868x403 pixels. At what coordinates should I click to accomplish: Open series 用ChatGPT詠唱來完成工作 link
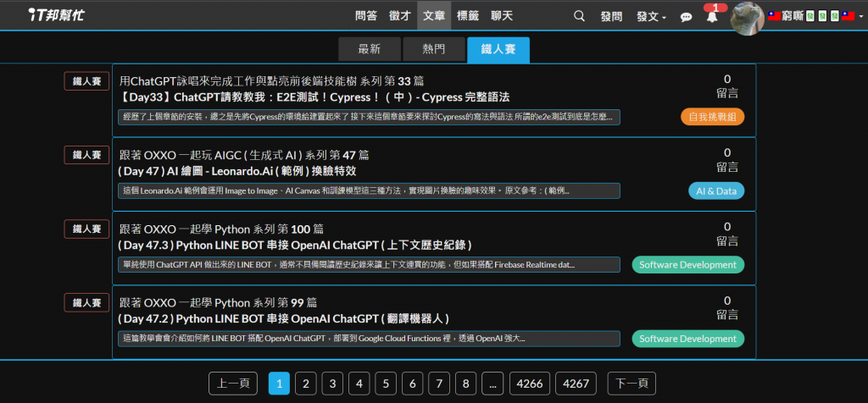pyautogui.click(x=272, y=81)
